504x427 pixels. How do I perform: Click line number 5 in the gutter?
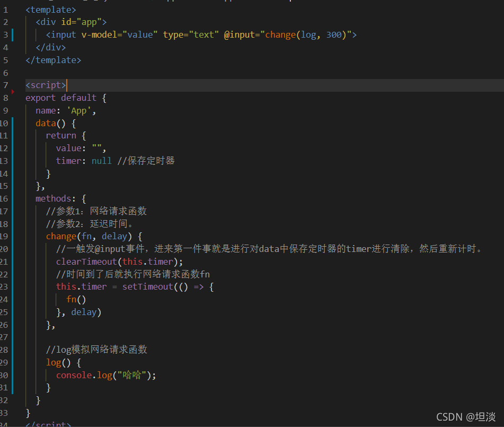point(5,60)
